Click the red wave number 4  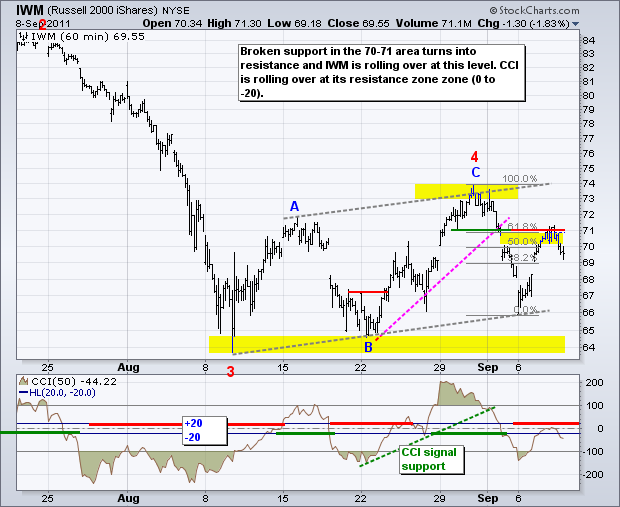click(474, 157)
